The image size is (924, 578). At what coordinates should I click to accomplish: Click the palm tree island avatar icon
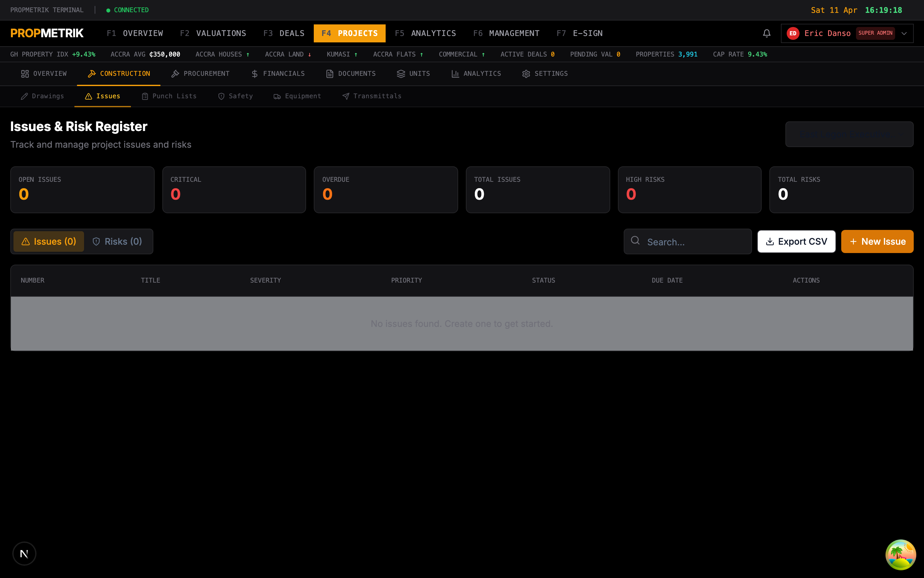click(x=900, y=554)
